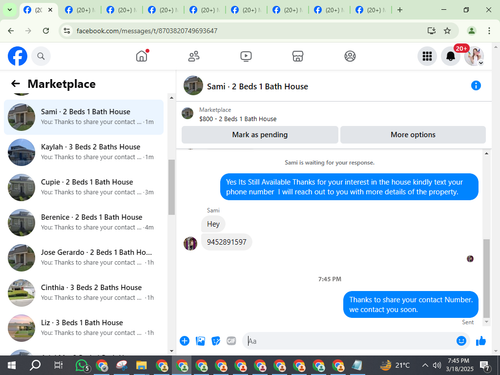Select the Jose Gerardo conversation
Screen dimensions: 500x375
coord(84,258)
